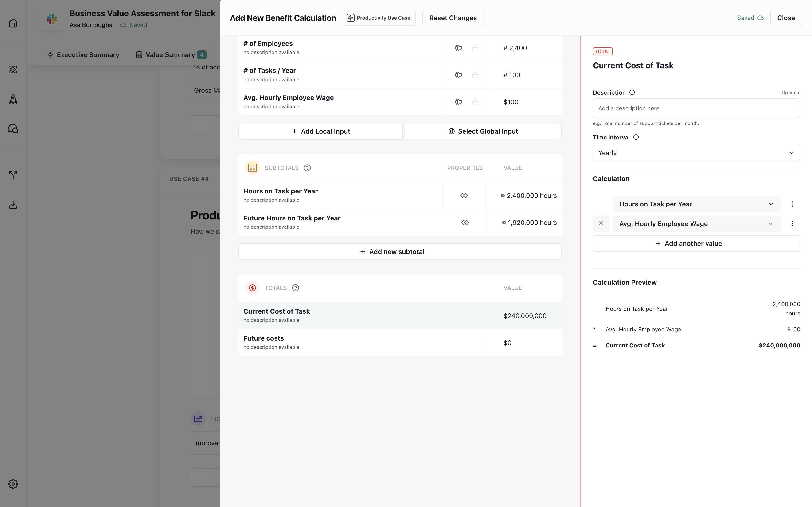Click the download icon in the sidebar

[13, 204]
